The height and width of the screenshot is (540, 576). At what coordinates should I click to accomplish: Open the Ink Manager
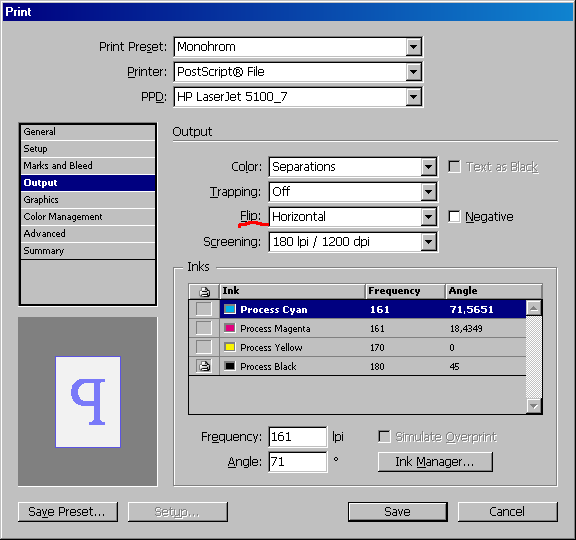point(435,462)
